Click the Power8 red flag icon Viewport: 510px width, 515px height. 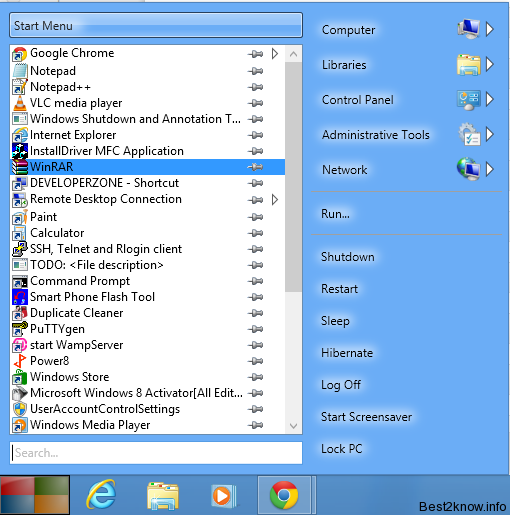[20, 361]
